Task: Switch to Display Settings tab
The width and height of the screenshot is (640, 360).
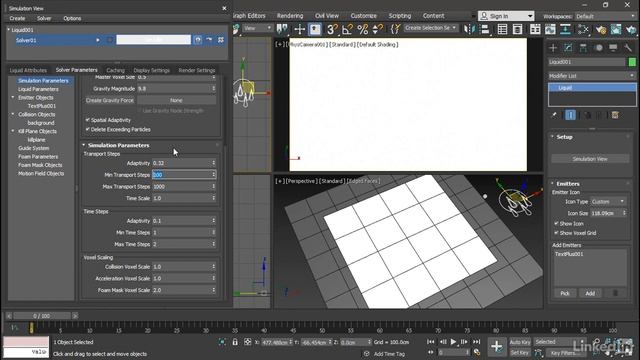Action: [x=151, y=70]
